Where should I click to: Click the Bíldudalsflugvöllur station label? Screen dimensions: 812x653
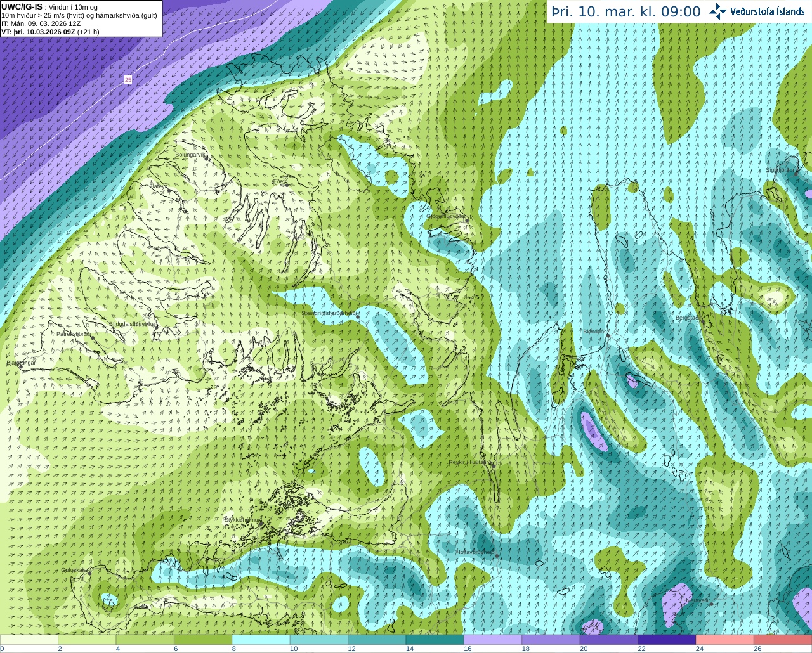click(x=132, y=323)
